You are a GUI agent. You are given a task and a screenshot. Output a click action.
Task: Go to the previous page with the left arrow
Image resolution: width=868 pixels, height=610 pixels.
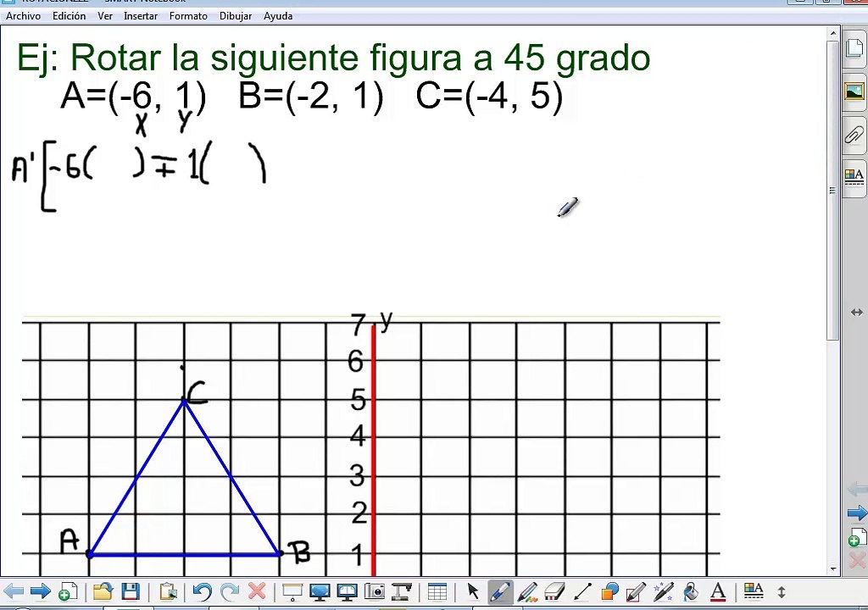pyautogui.click(x=14, y=591)
